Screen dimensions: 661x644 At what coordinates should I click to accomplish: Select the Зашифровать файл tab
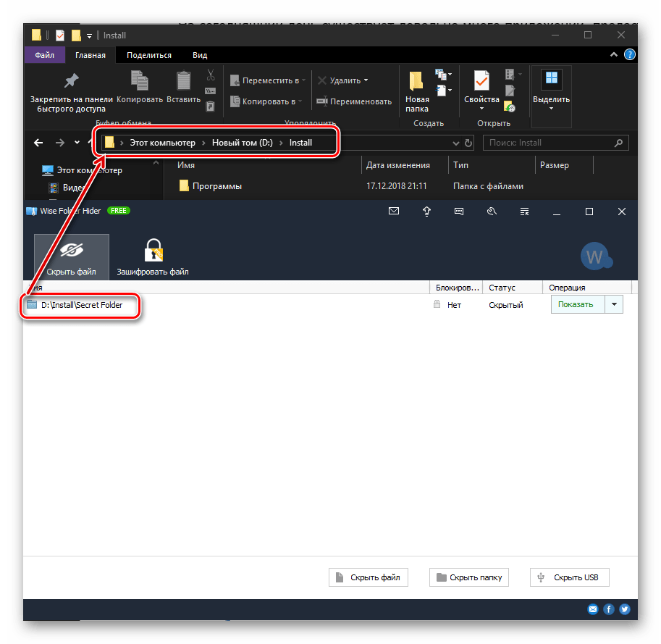tap(153, 257)
